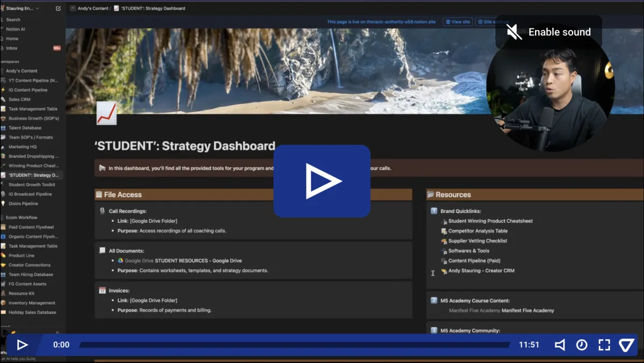Open playback speed clock icon in player bar
This screenshot has height=363, width=644.
pyautogui.click(x=582, y=345)
